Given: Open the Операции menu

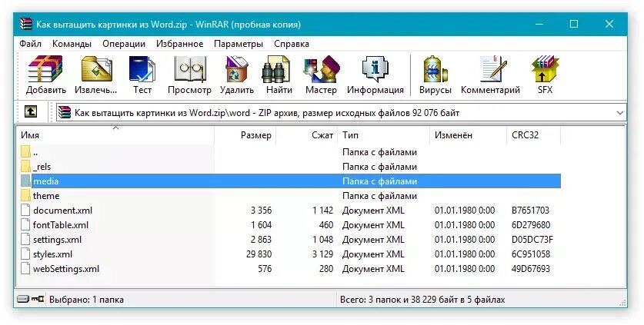Looking at the screenshot, I should (124, 44).
